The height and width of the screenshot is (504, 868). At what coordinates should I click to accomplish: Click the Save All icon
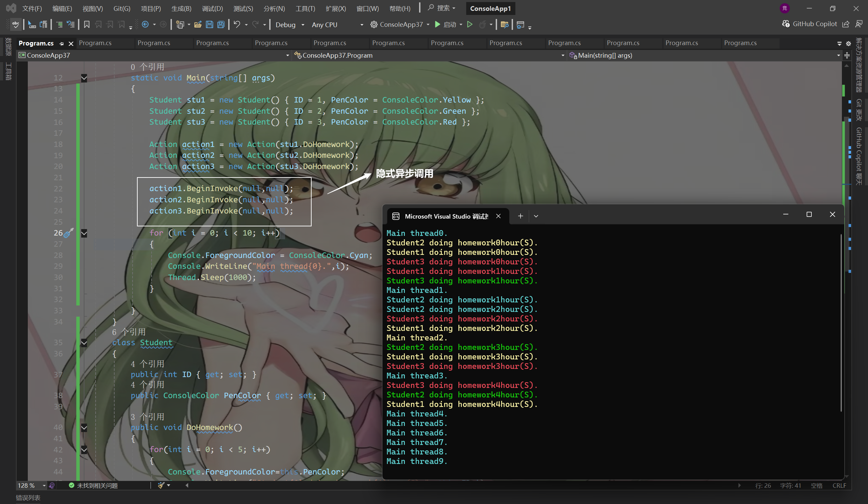(221, 24)
